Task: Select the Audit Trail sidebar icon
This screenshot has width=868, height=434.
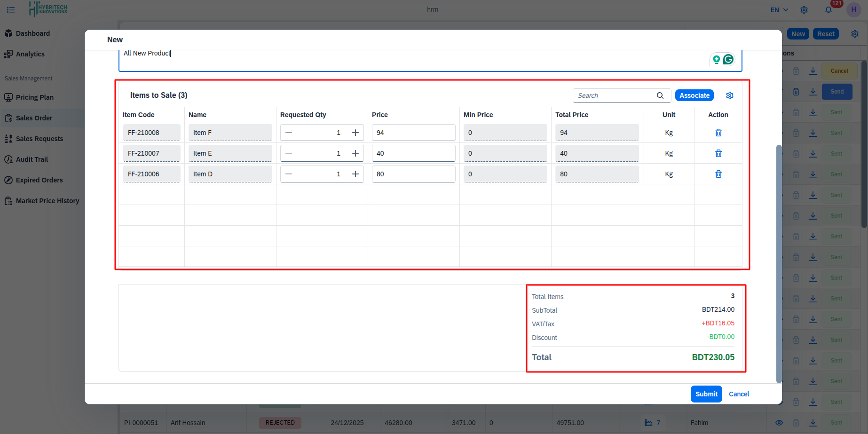Action: pos(8,159)
